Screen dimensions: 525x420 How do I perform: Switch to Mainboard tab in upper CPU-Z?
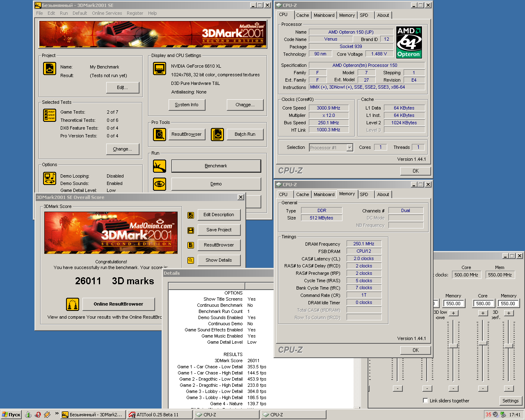(324, 15)
